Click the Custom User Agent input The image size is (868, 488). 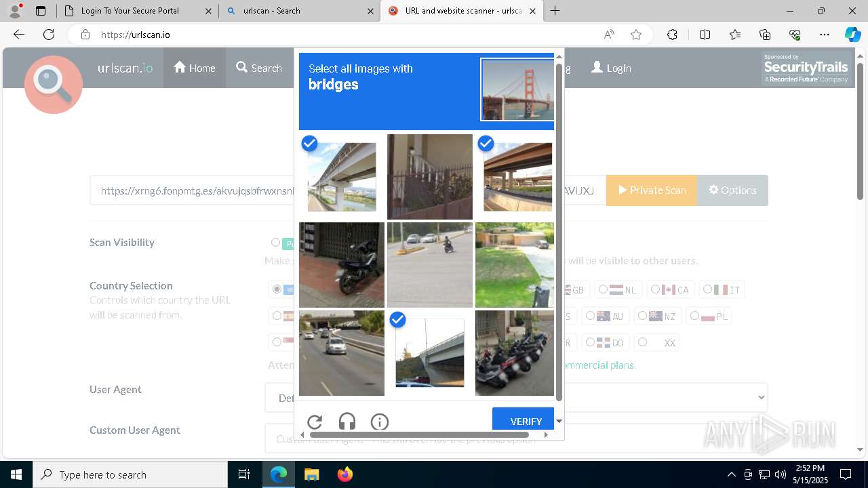(516, 439)
